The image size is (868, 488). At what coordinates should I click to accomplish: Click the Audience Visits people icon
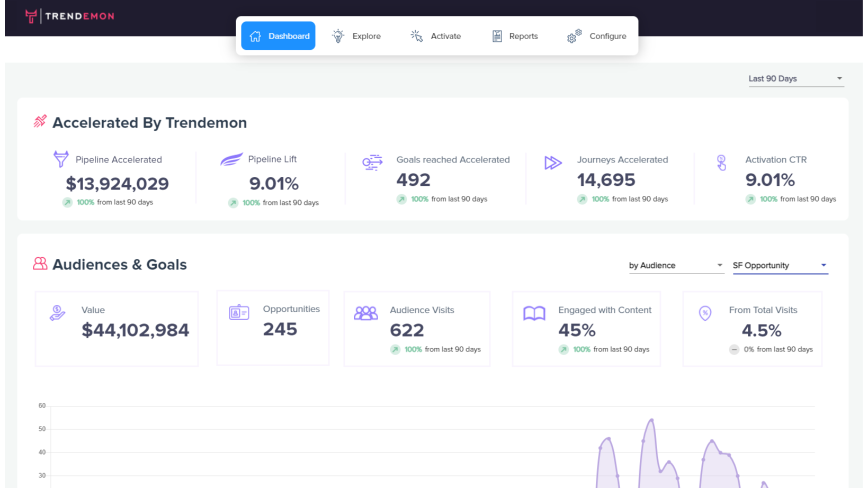tap(365, 313)
